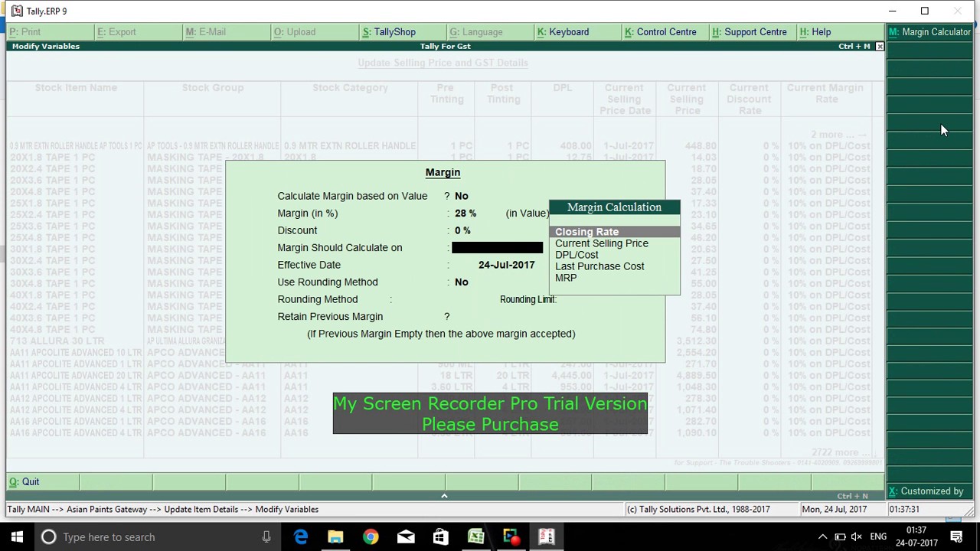Choose Current Selling Price option
The height and width of the screenshot is (551, 980).
click(601, 243)
